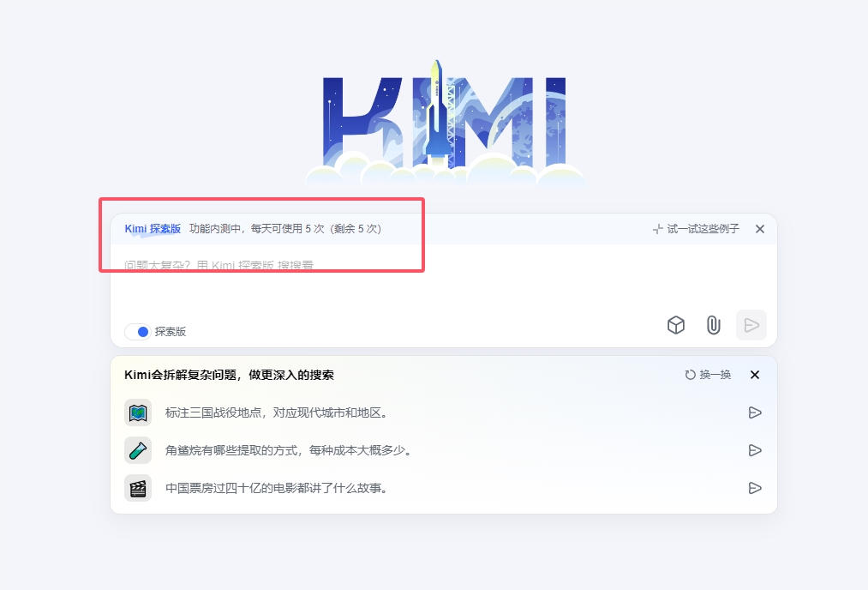The height and width of the screenshot is (590, 868).
Task: Click the map icon beside the 三国战役 example
Action: coord(138,412)
